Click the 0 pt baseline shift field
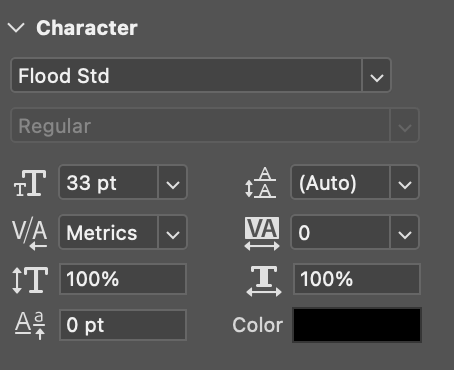 pos(123,325)
